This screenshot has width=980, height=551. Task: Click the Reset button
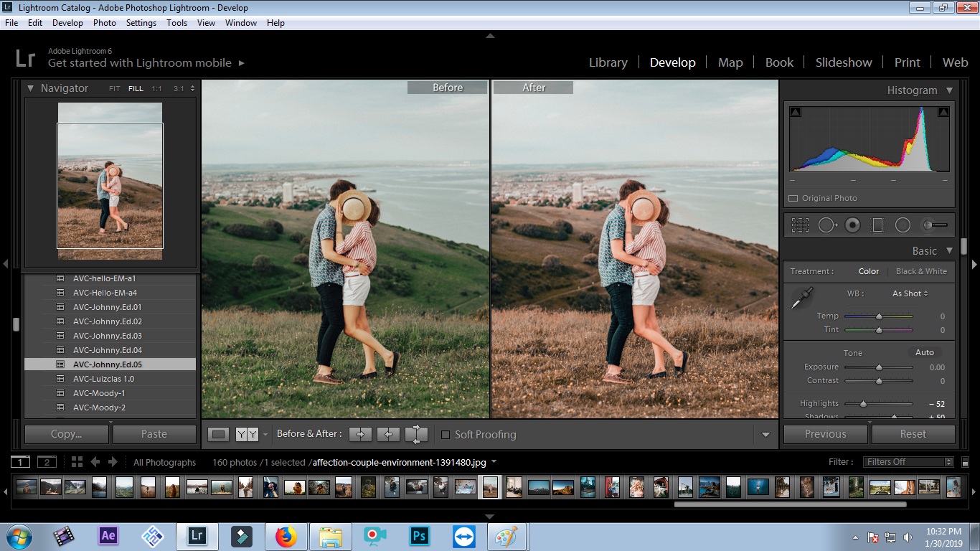tap(913, 434)
